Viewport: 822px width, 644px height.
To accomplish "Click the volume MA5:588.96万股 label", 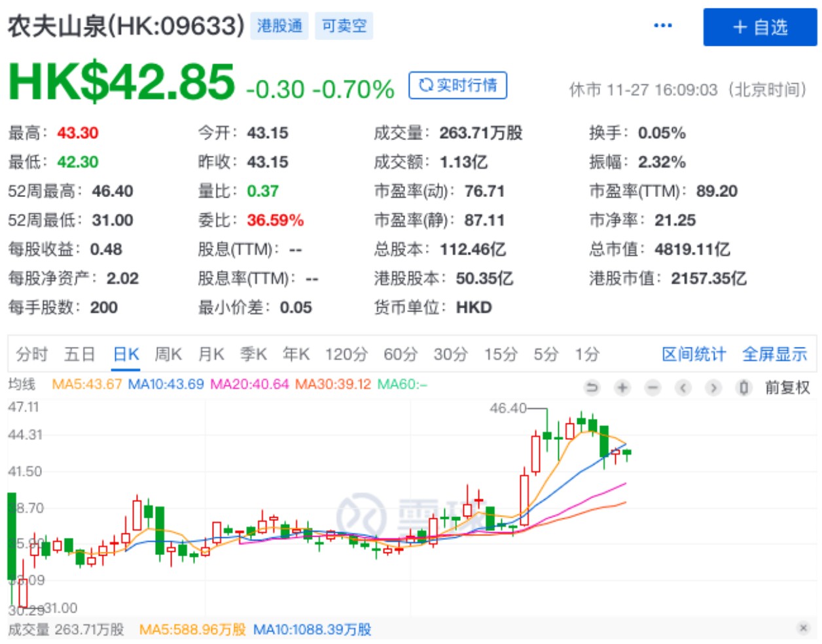I will click(192, 630).
